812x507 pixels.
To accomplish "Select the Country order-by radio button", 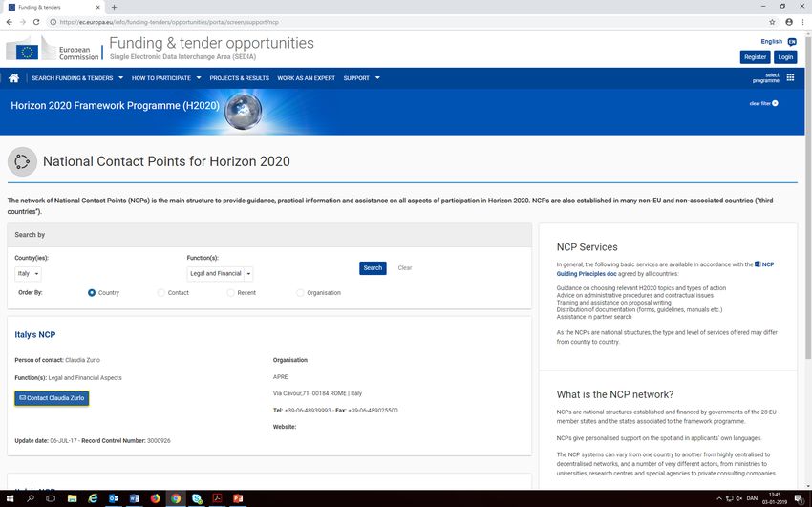I will coord(92,293).
